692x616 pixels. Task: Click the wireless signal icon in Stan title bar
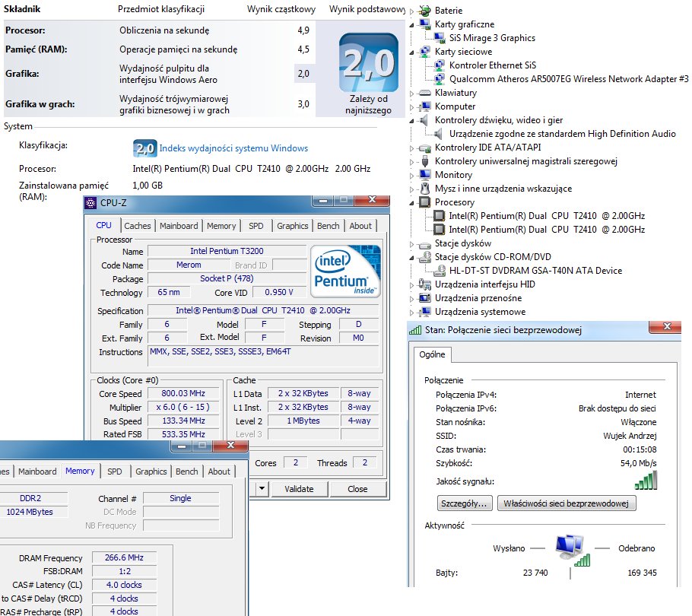(x=415, y=329)
